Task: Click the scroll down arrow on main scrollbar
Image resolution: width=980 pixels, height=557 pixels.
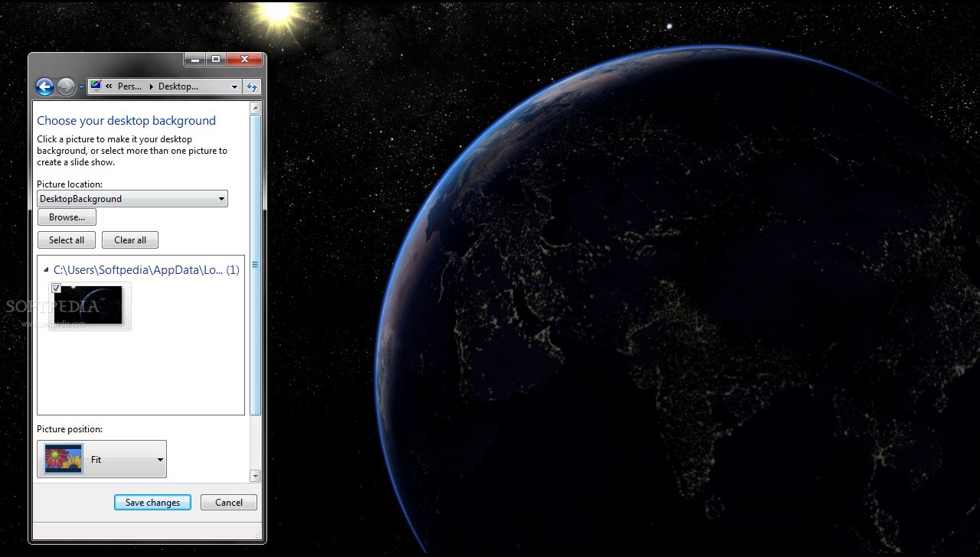Action: (256, 476)
